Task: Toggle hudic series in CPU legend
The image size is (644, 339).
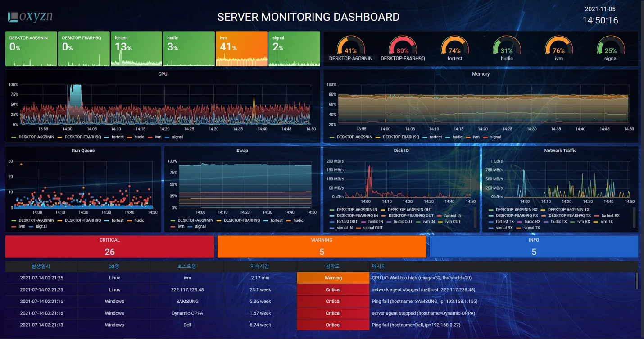Action: [139, 137]
